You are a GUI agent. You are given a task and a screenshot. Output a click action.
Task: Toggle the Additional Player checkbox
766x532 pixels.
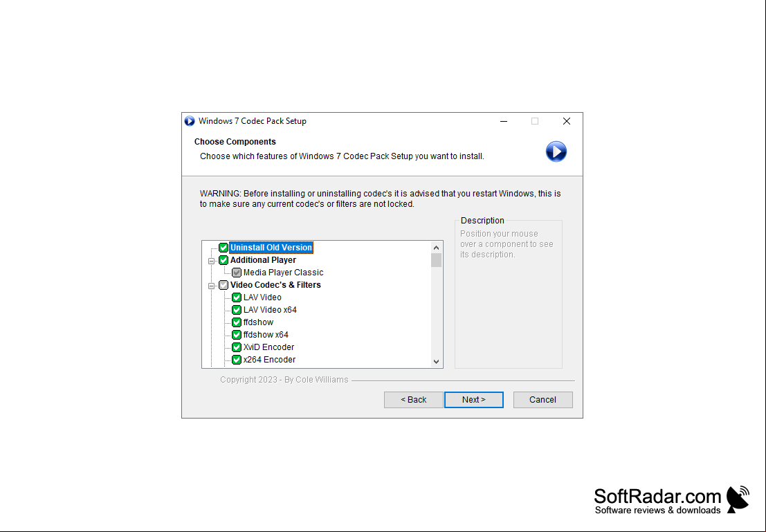pyautogui.click(x=224, y=260)
